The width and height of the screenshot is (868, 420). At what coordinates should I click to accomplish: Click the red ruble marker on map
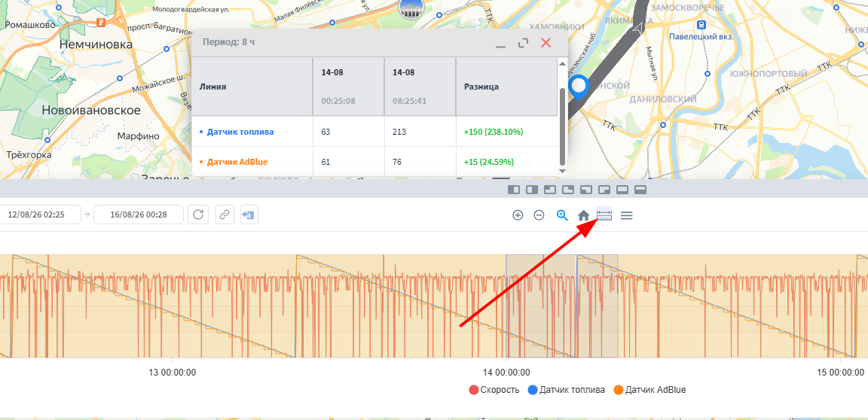pos(101,23)
